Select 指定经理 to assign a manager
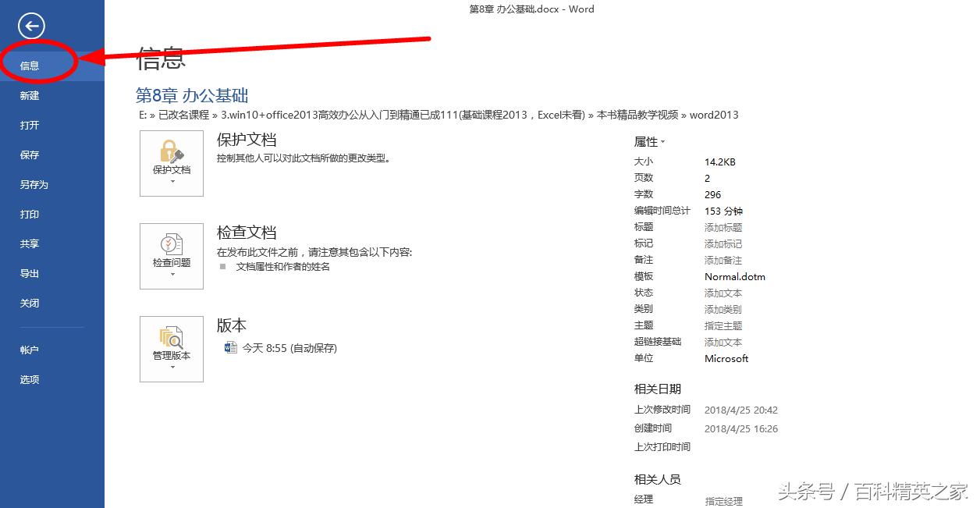The height and width of the screenshot is (508, 980). [x=724, y=502]
